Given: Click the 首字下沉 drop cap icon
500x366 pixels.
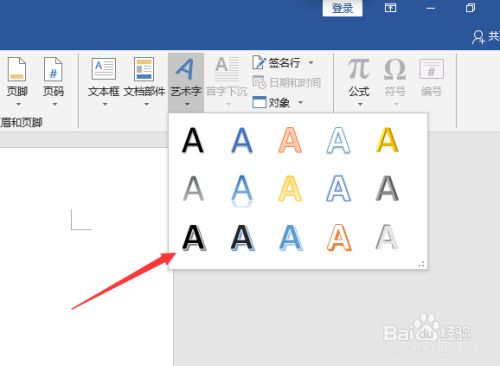Looking at the screenshot, I should (227, 69).
